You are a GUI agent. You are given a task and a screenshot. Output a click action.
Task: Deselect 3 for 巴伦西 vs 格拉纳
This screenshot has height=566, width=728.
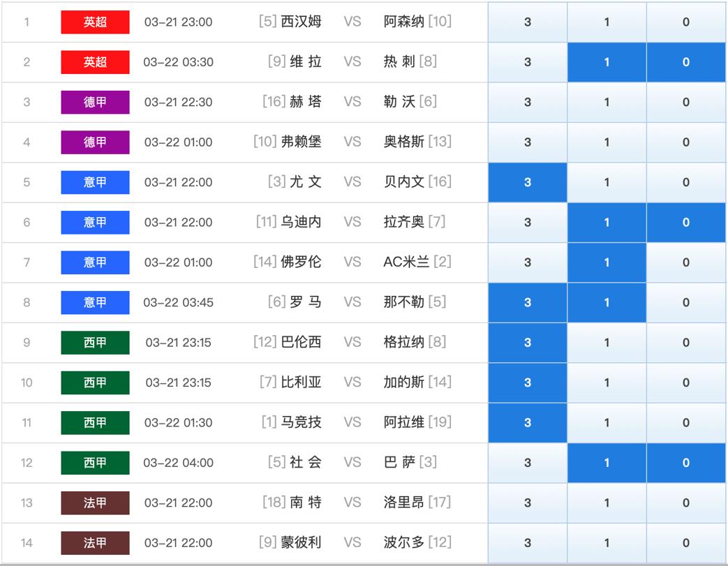528,343
